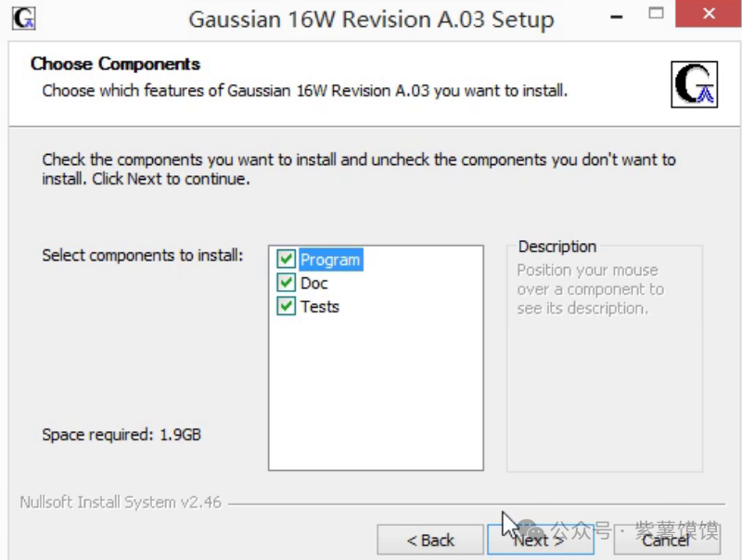Viewport: 742px width, 560px height.
Task: Go back with the Back button
Action: 430,540
